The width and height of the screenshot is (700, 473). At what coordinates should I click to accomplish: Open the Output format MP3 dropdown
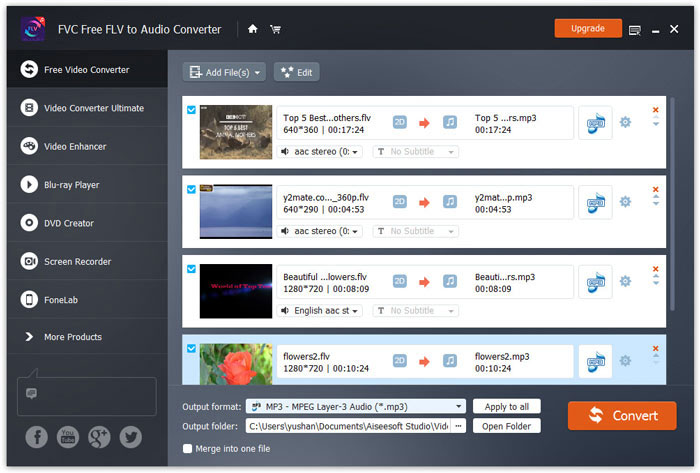click(356, 407)
